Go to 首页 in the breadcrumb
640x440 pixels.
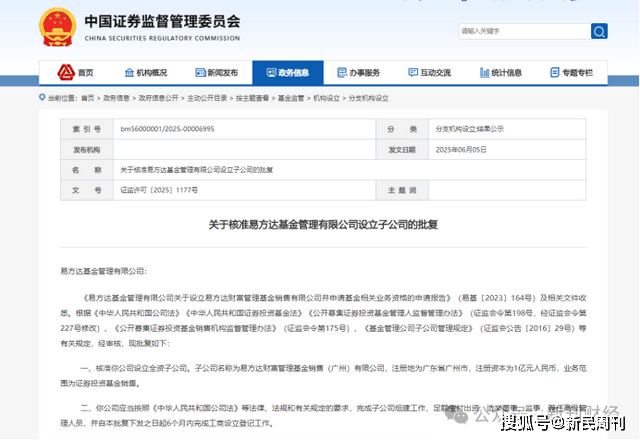[x=88, y=98]
